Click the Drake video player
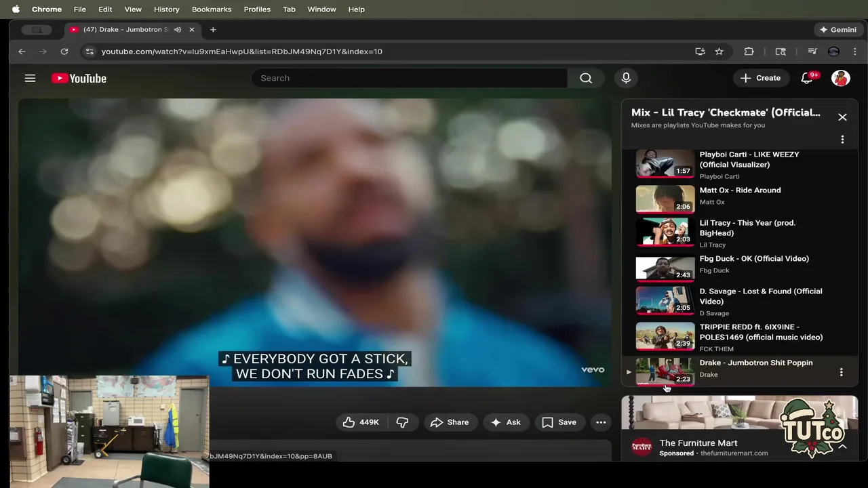Viewport: 868px width, 488px height. pyautogui.click(x=315, y=242)
